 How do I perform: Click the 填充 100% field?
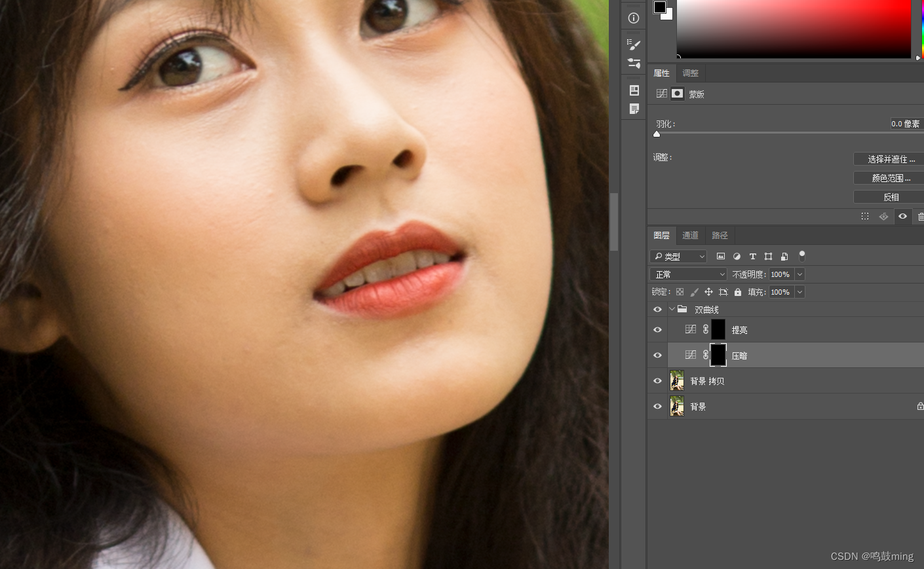pos(781,292)
